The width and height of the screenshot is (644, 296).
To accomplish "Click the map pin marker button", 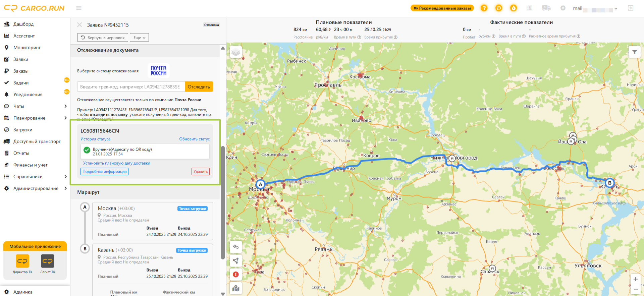I will [x=236, y=288].
